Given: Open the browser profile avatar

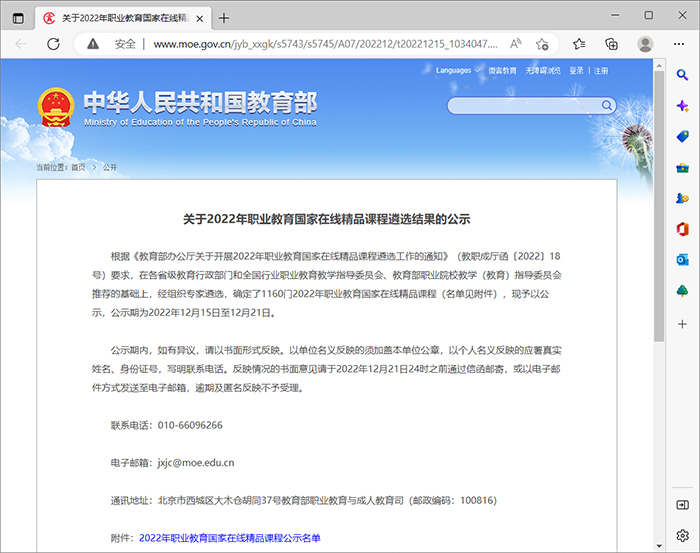Looking at the screenshot, I should [646, 44].
